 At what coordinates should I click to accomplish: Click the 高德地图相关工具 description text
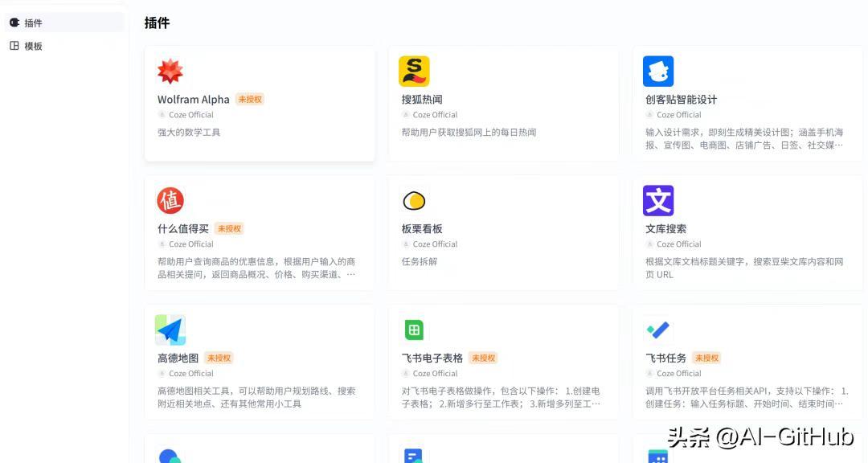[256, 398]
